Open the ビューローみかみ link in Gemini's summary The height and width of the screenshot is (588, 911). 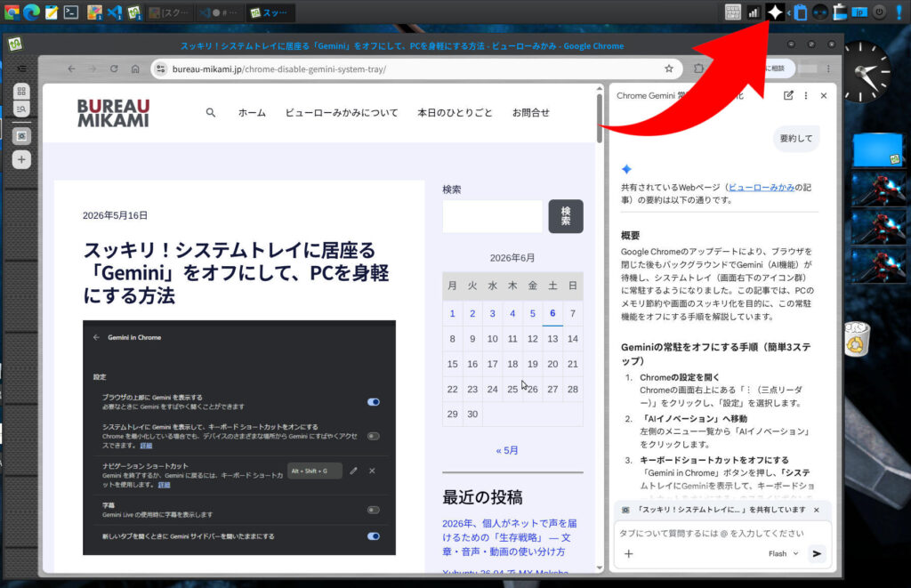coord(762,187)
